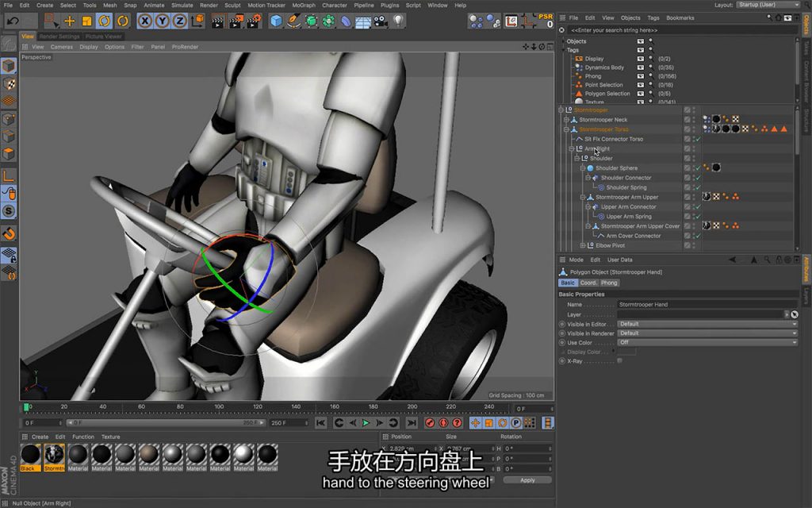This screenshot has width=812, height=508.
Task: Click the Apply button in coordinates panel
Action: click(527, 480)
